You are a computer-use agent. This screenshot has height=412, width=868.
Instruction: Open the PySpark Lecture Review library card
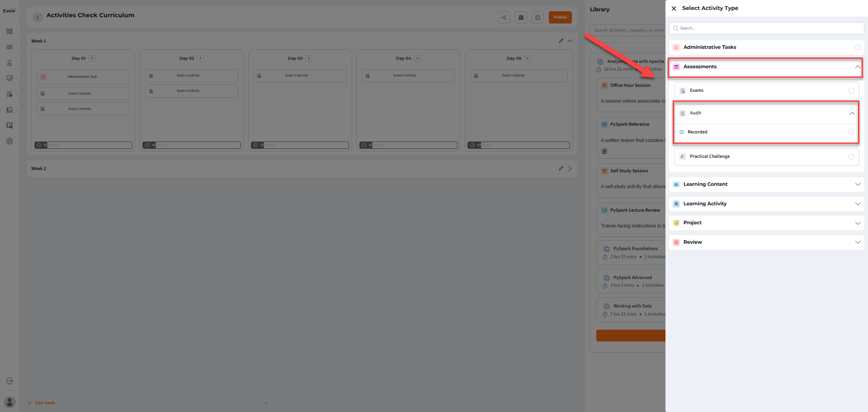(631, 220)
